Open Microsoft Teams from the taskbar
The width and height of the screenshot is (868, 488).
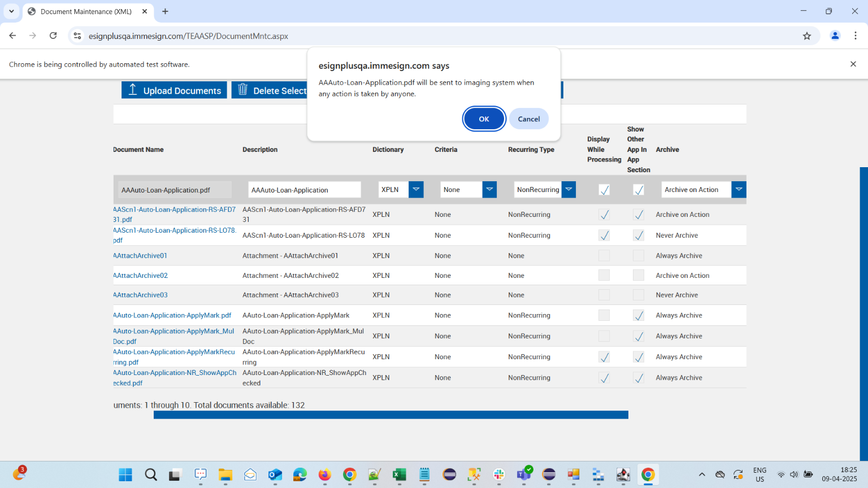tap(524, 475)
